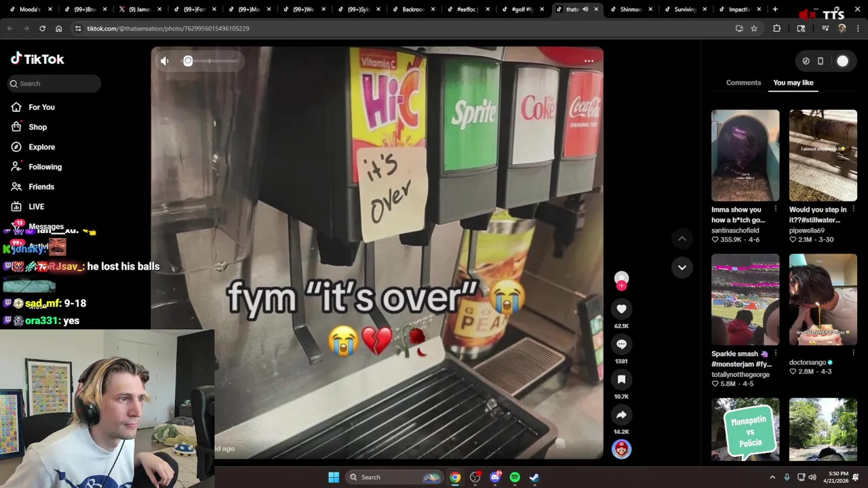868x488 pixels.
Task: Go to the previous video arrow
Action: coord(682,239)
